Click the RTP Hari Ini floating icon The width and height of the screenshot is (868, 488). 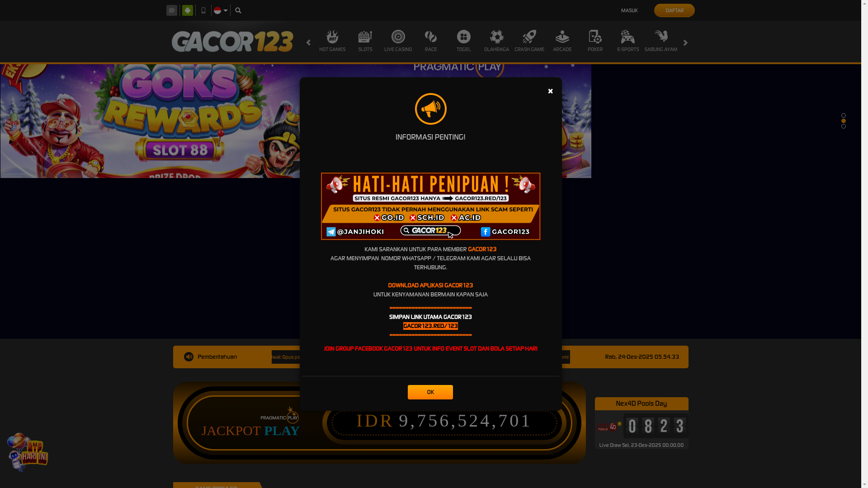(x=28, y=452)
